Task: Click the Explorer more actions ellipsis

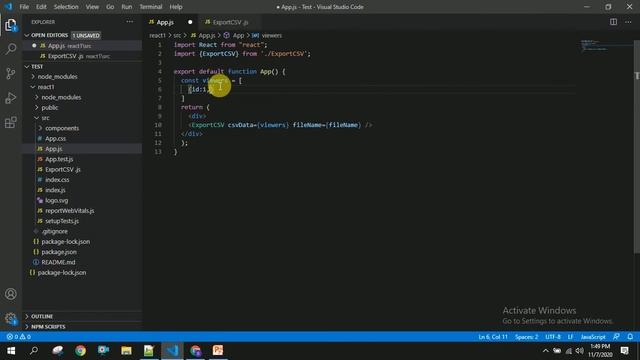Action: 129,22
